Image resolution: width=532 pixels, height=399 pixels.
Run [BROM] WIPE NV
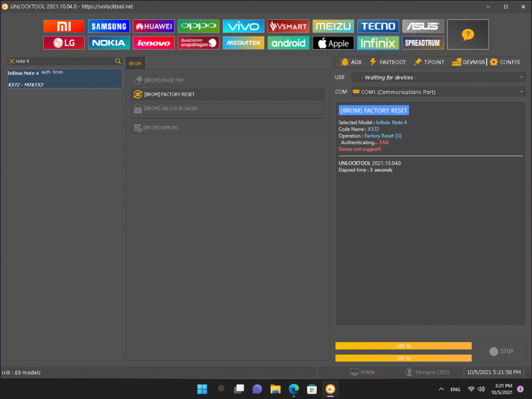[x=228, y=128]
